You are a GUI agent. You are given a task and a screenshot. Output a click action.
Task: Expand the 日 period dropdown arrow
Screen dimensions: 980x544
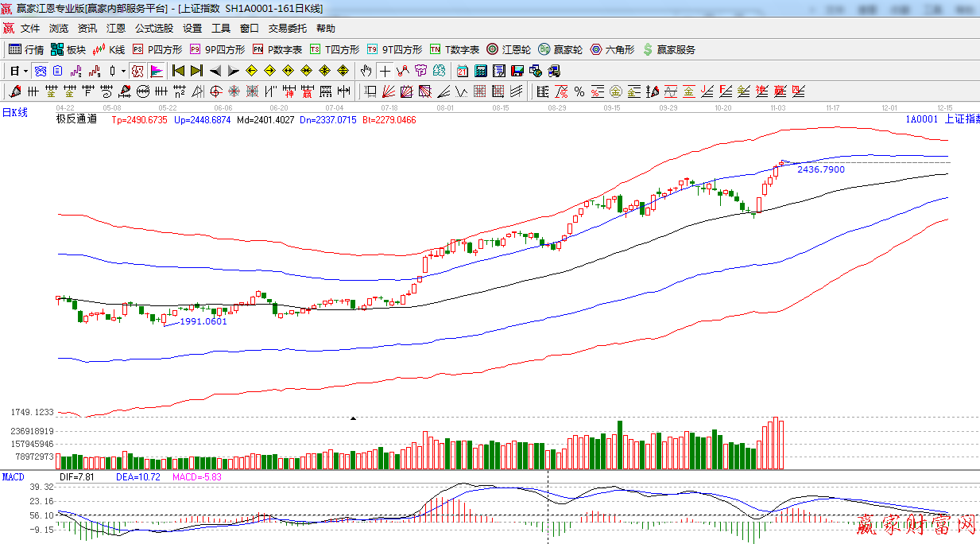point(25,71)
